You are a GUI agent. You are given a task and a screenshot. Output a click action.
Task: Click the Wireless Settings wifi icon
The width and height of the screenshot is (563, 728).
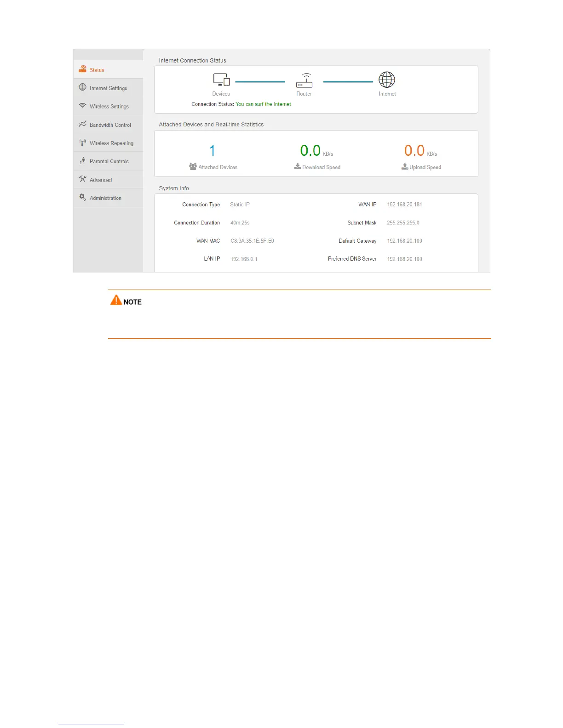pyautogui.click(x=83, y=106)
